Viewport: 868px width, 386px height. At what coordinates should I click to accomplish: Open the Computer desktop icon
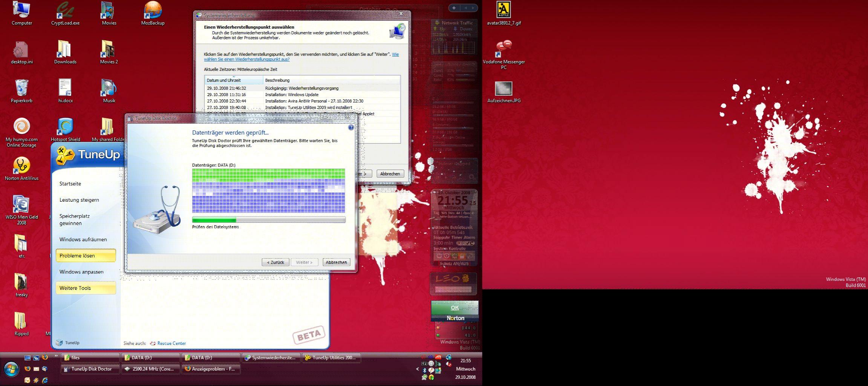[21, 14]
